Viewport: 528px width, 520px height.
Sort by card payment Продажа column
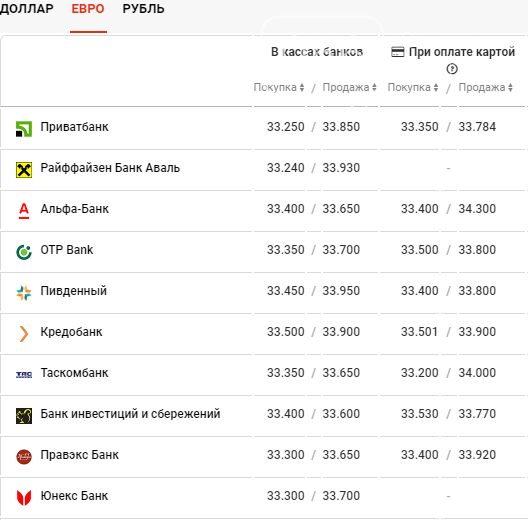[486, 87]
